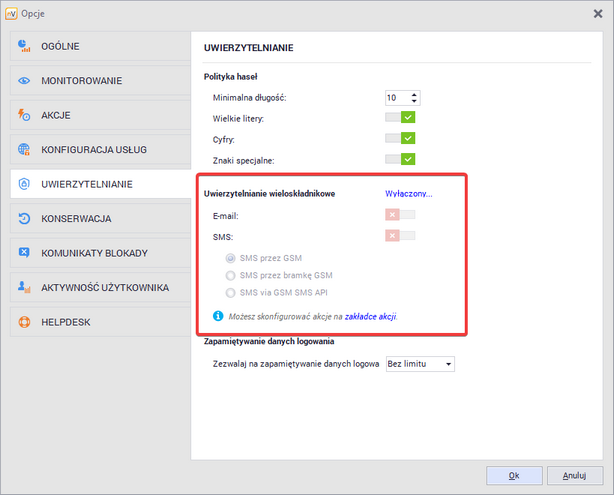Image resolution: width=614 pixels, height=495 pixels.
Task: Disable the Cyfry password requirement
Action: [400, 139]
